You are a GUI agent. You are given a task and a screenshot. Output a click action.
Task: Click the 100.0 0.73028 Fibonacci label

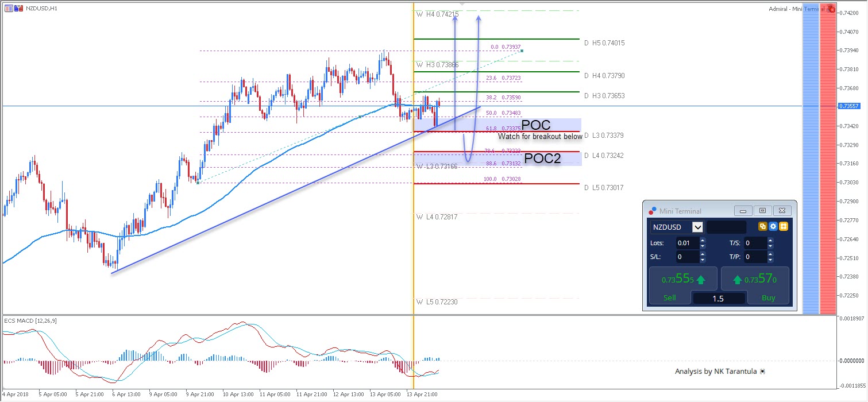503,179
